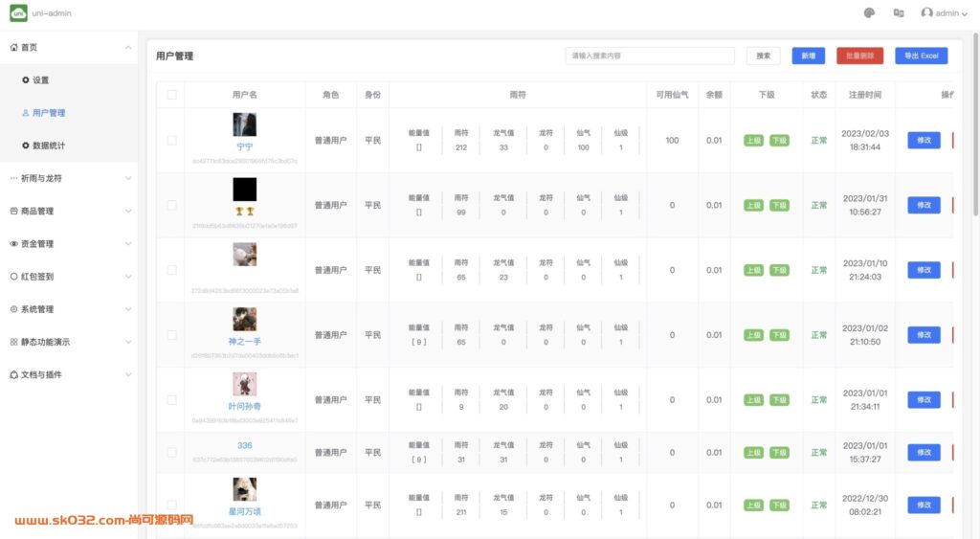The width and height of the screenshot is (980, 539).
Task: Click the 导出 Excel button
Action: [x=922, y=56]
